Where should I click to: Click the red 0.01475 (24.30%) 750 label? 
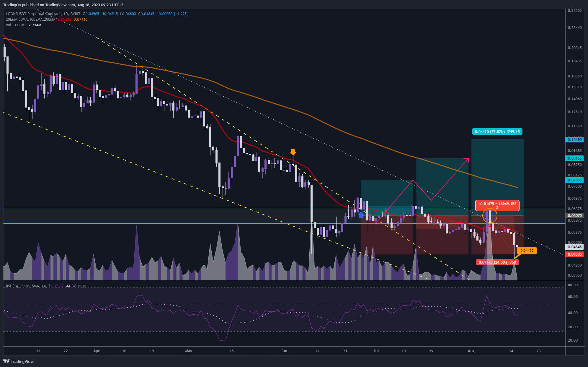pos(497,262)
